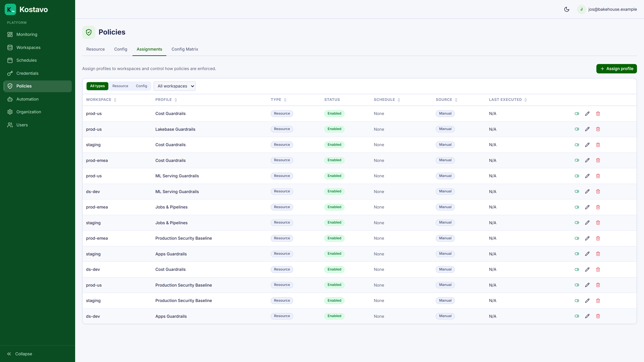Click the Status column header
This screenshot has height=362, width=644.
[x=332, y=100]
